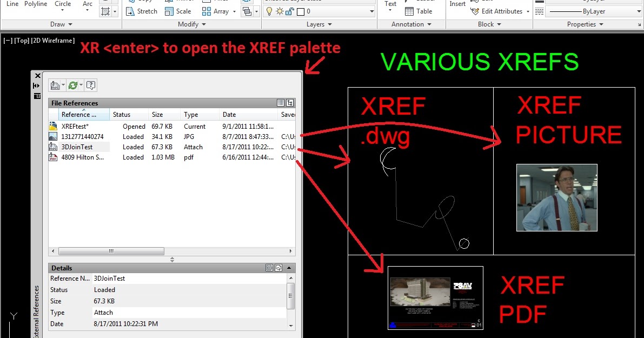
Task: Select the 3DJoinTest reference row
Action: click(x=172, y=147)
